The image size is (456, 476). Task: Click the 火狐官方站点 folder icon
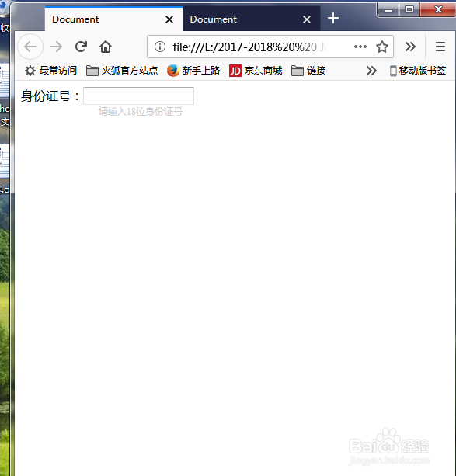click(x=92, y=71)
